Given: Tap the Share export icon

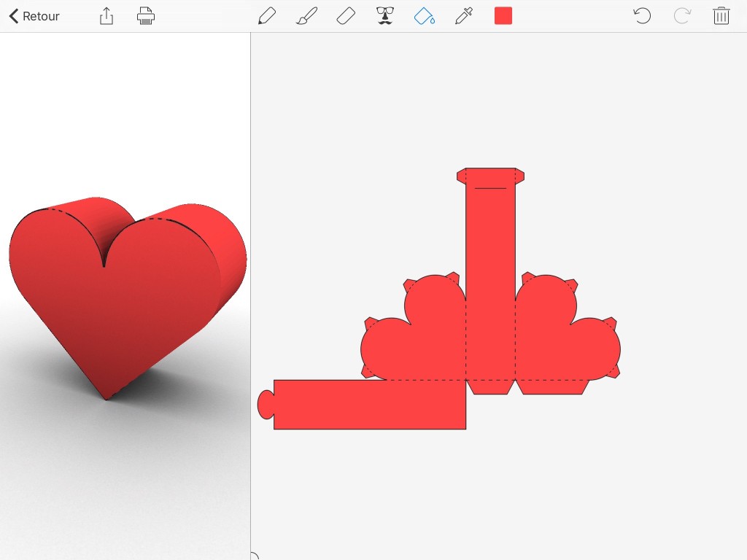Looking at the screenshot, I should [x=107, y=16].
